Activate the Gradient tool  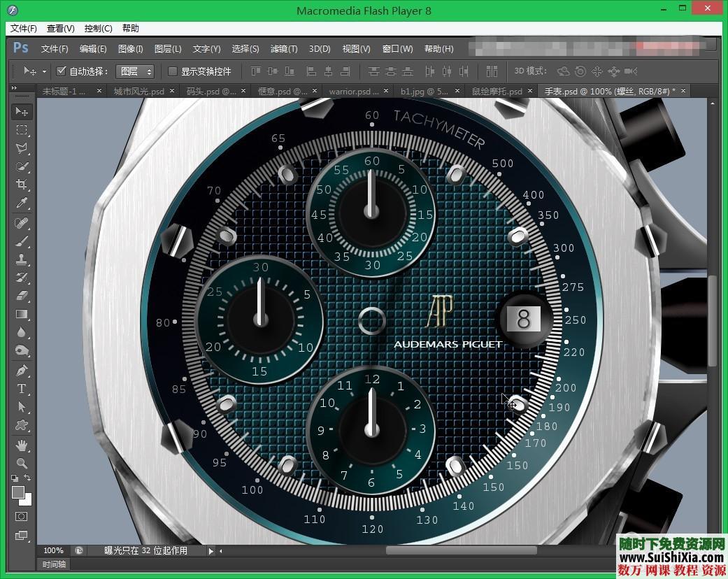pyautogui.click(x=22, y=313)
